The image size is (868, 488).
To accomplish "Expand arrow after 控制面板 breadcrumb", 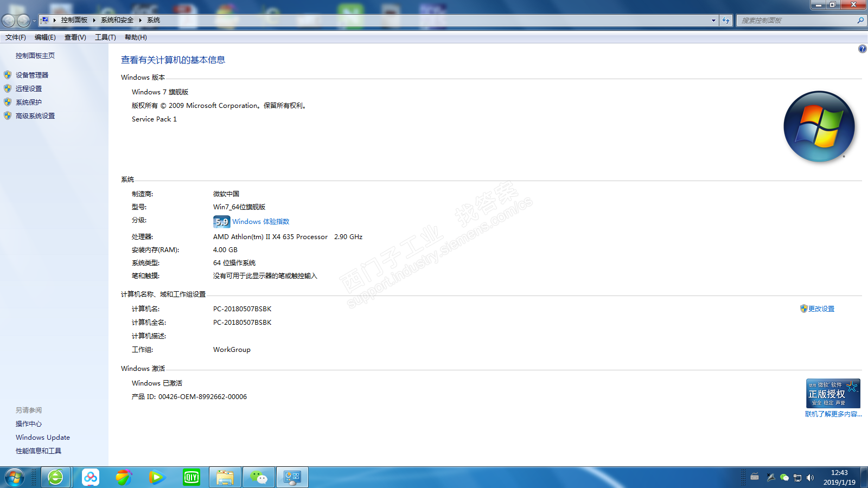I will pos(94,20).
